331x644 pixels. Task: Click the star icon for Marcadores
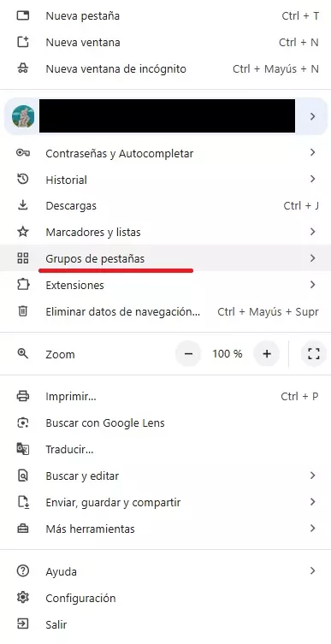coord(23,232)
